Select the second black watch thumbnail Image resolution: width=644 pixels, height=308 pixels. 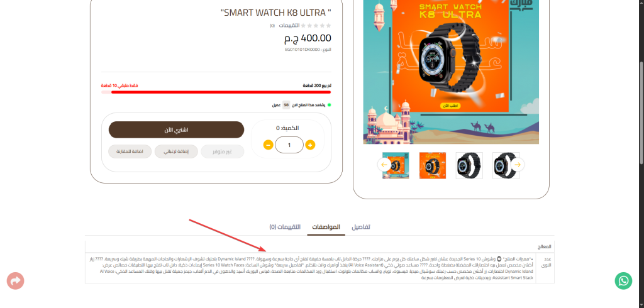469,165
